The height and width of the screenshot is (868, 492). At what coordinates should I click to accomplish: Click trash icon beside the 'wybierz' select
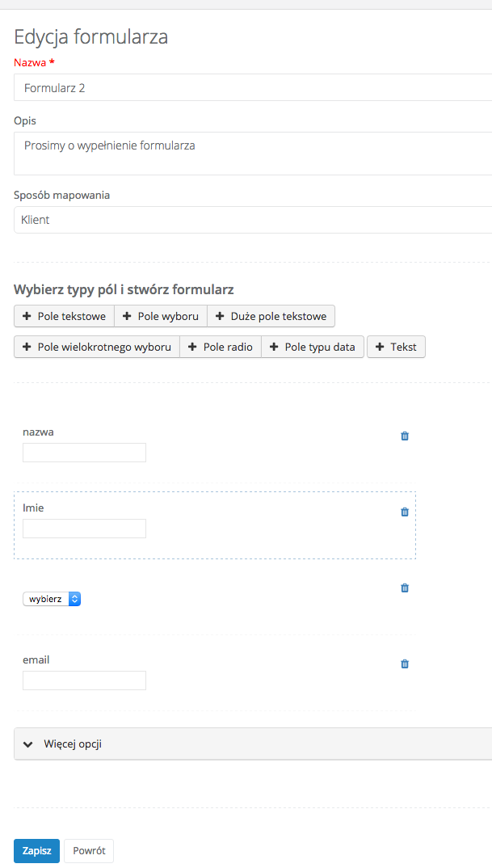(405, 588)
